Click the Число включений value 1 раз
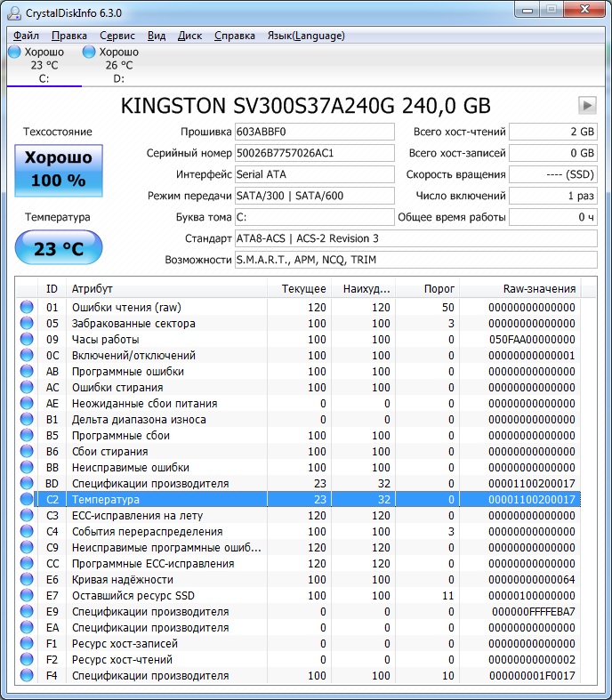 (553, 196)
